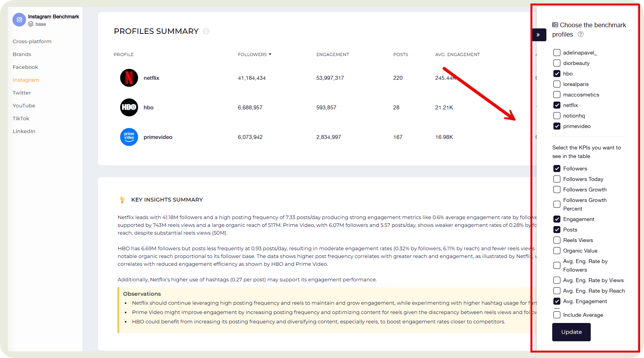Viewport: 644px width, 358px height.
Task: Click the base workspace layers icon
Action: click(x=31, y=24)
